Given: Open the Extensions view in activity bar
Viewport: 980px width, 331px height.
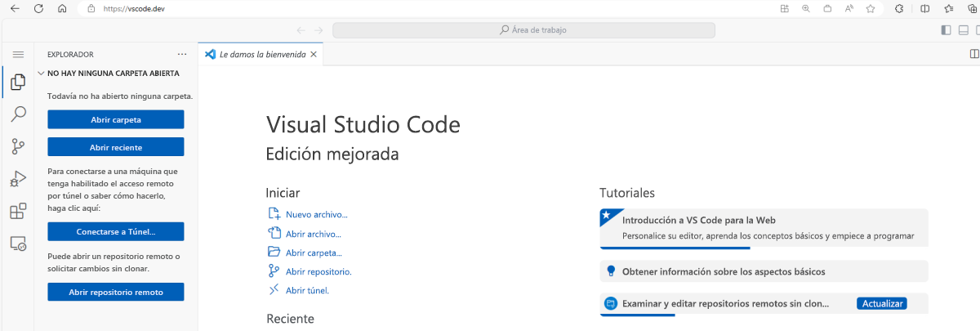Looking at the screenshot, I should point(17,211).
